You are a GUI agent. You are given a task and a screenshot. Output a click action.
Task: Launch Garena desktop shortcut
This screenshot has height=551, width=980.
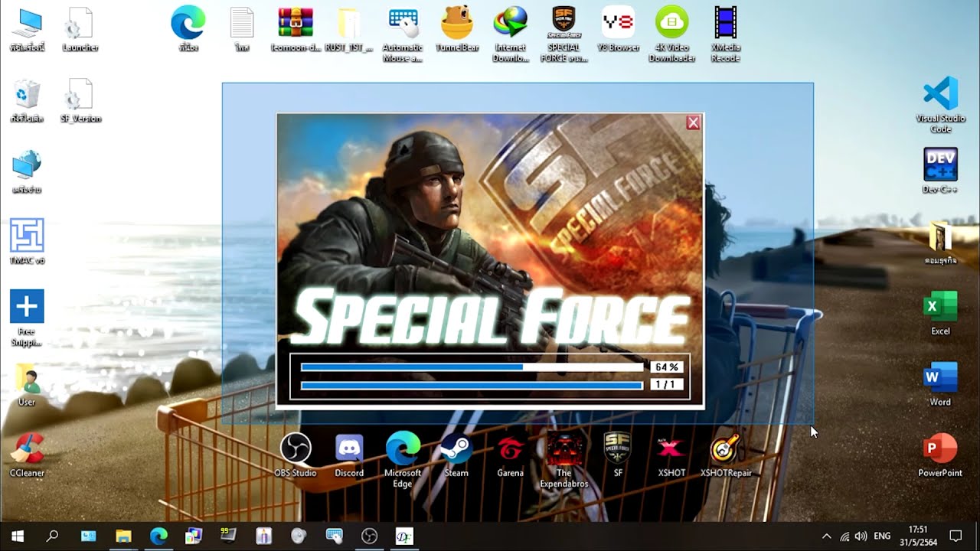coord(510,455)
